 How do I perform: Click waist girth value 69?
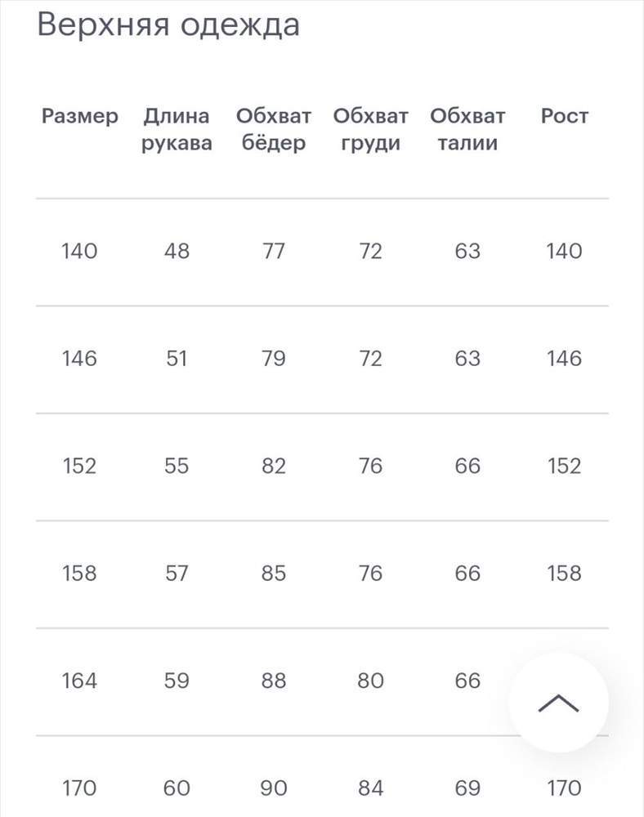[467, 788]
